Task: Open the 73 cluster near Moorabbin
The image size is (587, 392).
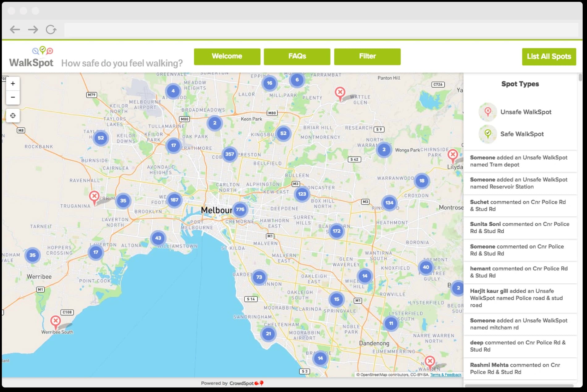Action: pos(259,277)
